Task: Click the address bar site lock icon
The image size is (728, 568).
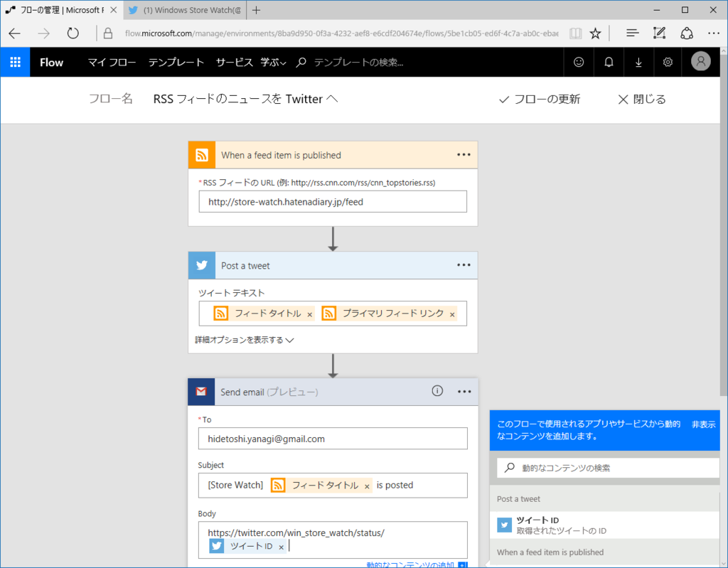Action: tap(108, 33)
